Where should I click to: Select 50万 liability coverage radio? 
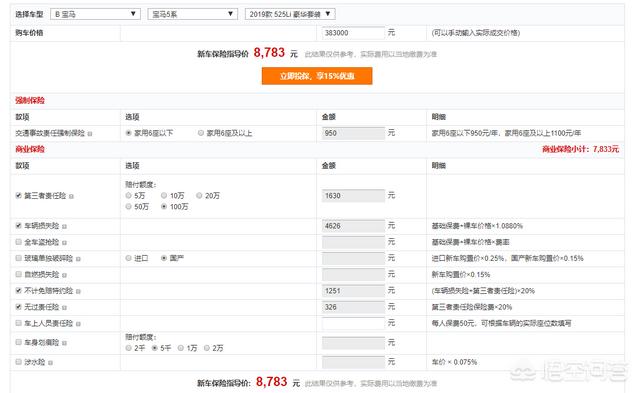click(128, 206)
